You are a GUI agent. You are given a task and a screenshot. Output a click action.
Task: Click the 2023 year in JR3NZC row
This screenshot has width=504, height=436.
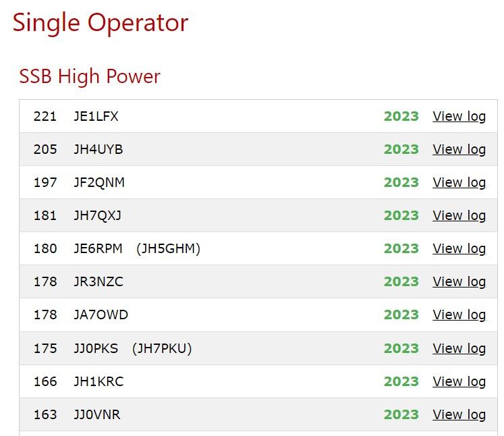click(x=401, y=282)
